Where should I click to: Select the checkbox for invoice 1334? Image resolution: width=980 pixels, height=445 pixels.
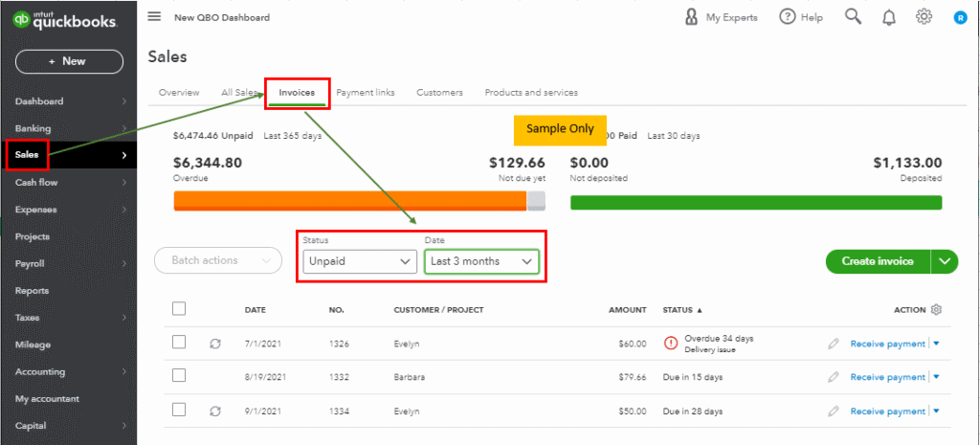pyautogui.click(x=179, y=410)
